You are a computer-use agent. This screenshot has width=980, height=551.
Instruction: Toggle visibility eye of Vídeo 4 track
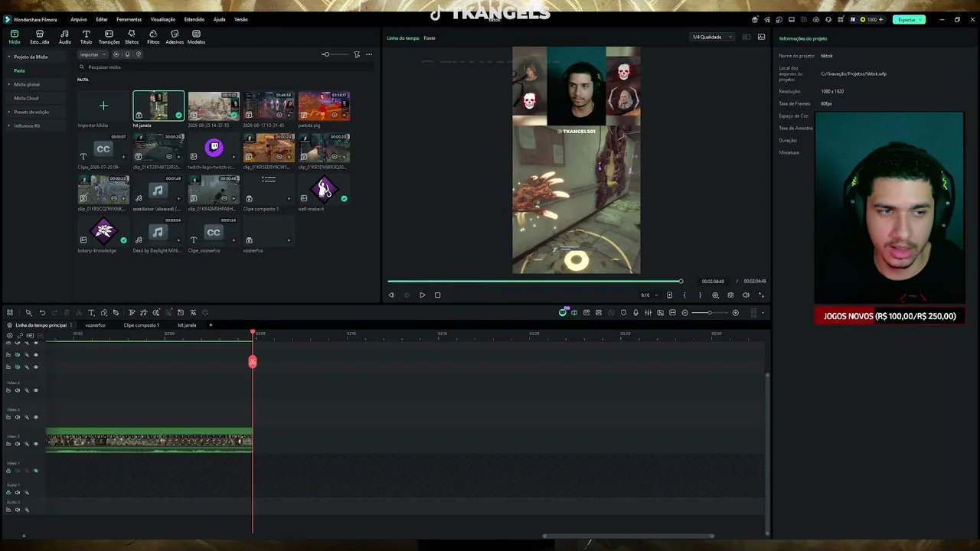pos(35,390)
